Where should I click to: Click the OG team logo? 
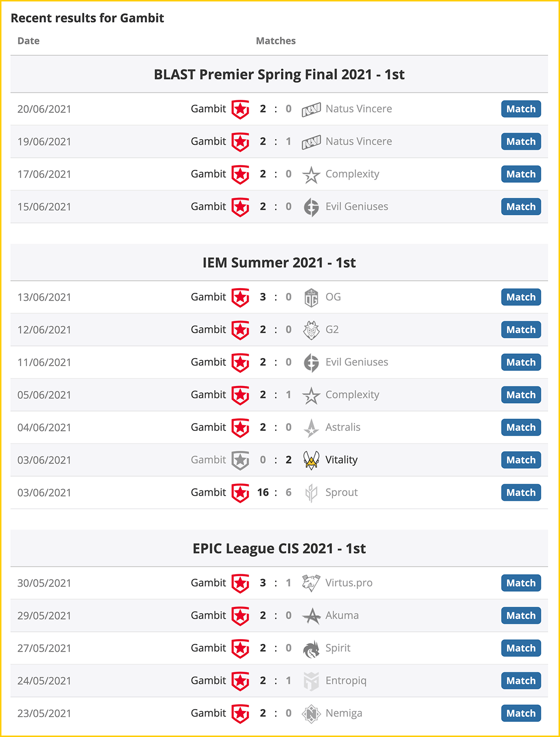click(311, 298)
